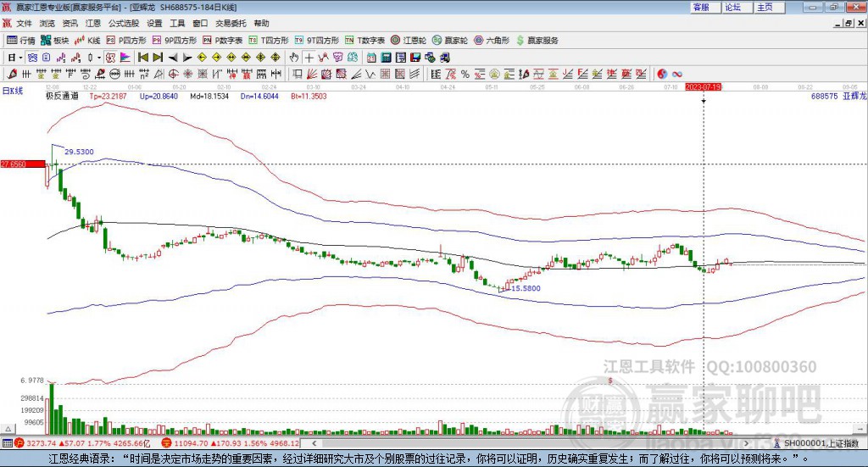Open the calculator tool
Viewport: 868px width, 467px height.
[x=386, y=57]
